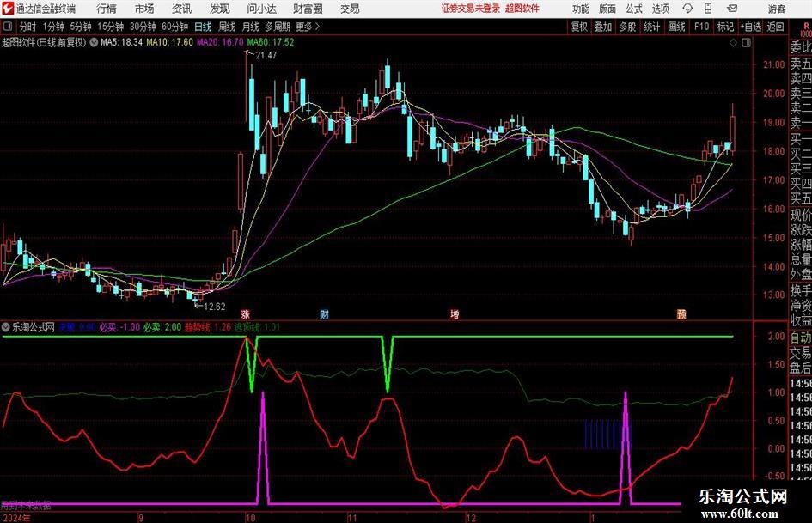The image size is (812, 523).
Task: Open the 版面 menu
Action: [607, 9]
